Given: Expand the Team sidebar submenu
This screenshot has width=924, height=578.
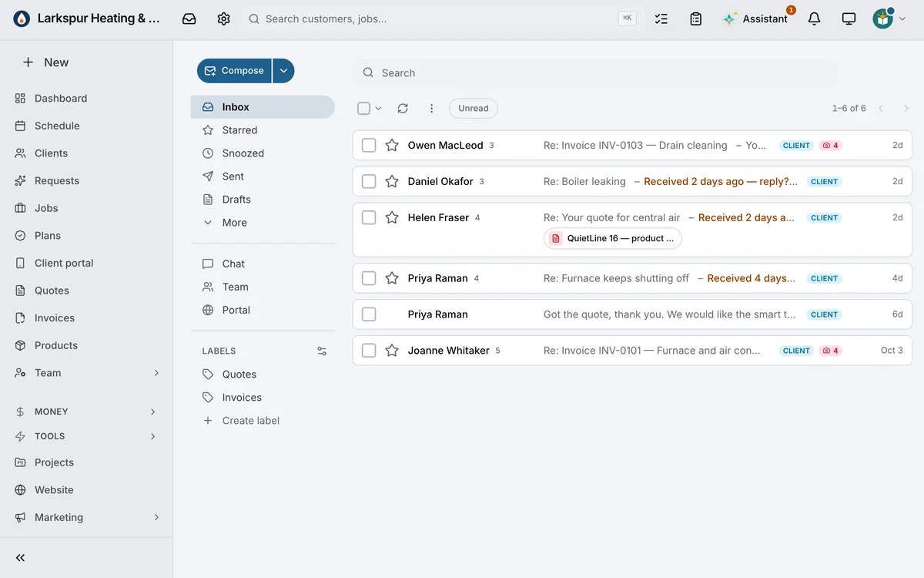Looking at the screenshot, I should pyautogui.click(x=156, y=373).
